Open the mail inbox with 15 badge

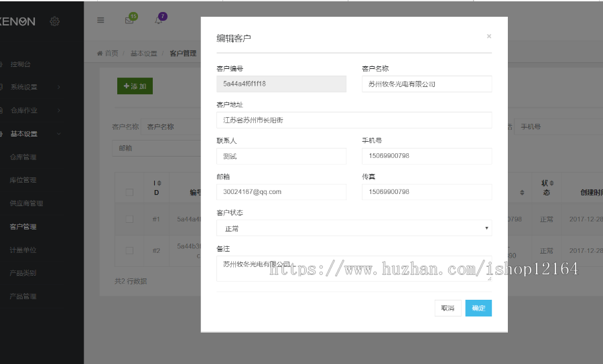coord(129,20)
